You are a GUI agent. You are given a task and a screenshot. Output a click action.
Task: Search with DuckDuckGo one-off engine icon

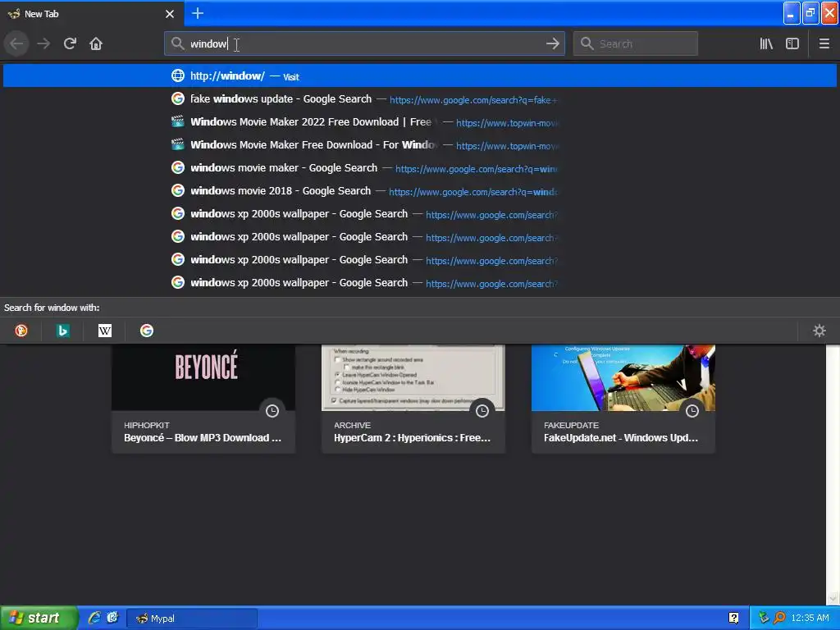tap(21, 331)
